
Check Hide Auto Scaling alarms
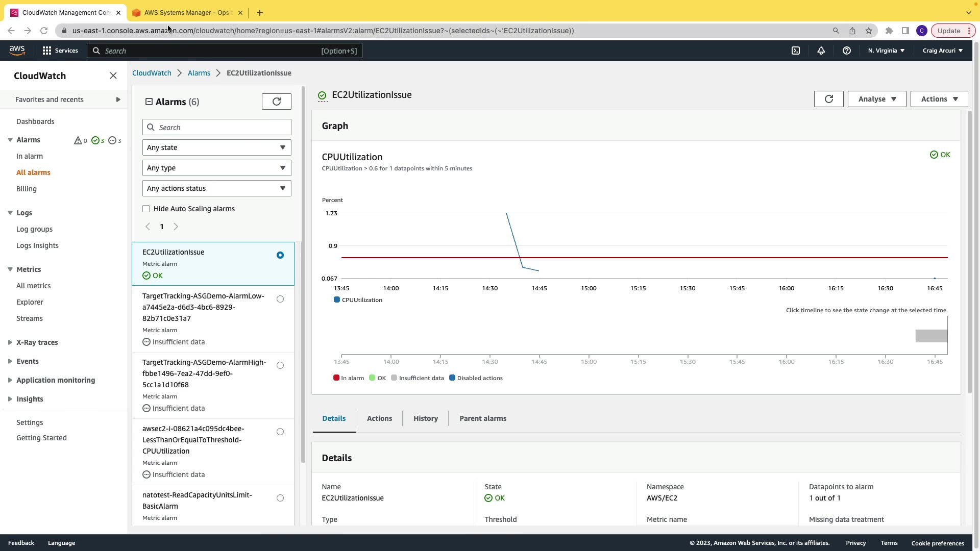(146, 209)
